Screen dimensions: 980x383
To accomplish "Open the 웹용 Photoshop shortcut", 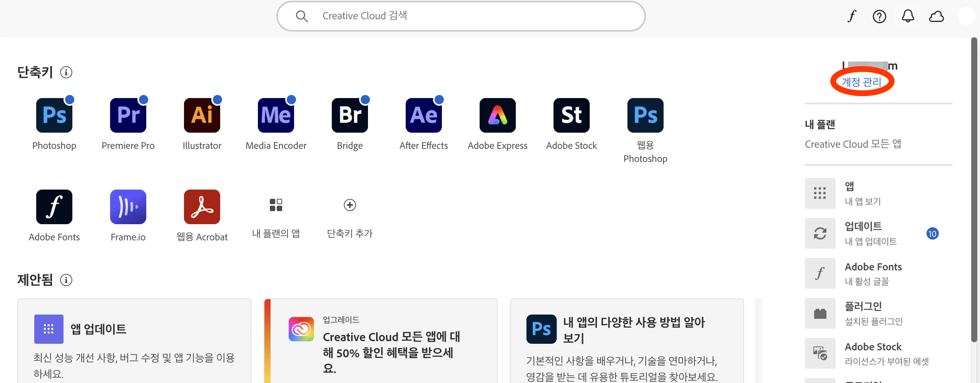I will click(646, 115).
